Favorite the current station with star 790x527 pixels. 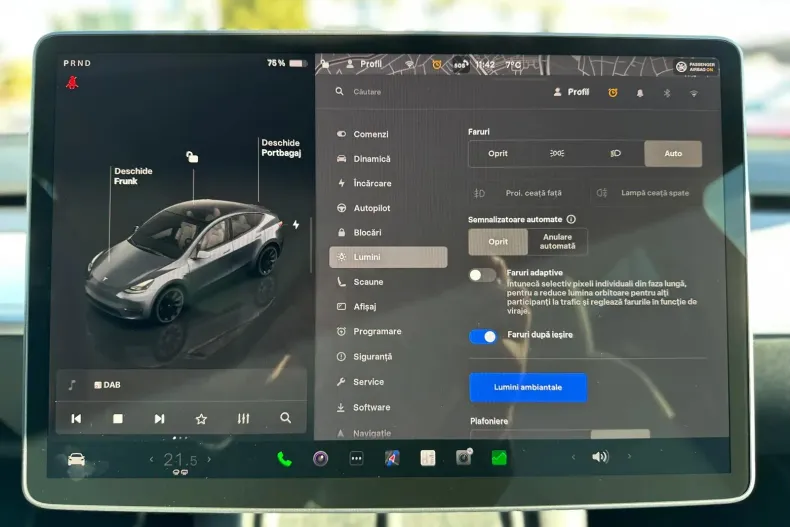(201, 419)
